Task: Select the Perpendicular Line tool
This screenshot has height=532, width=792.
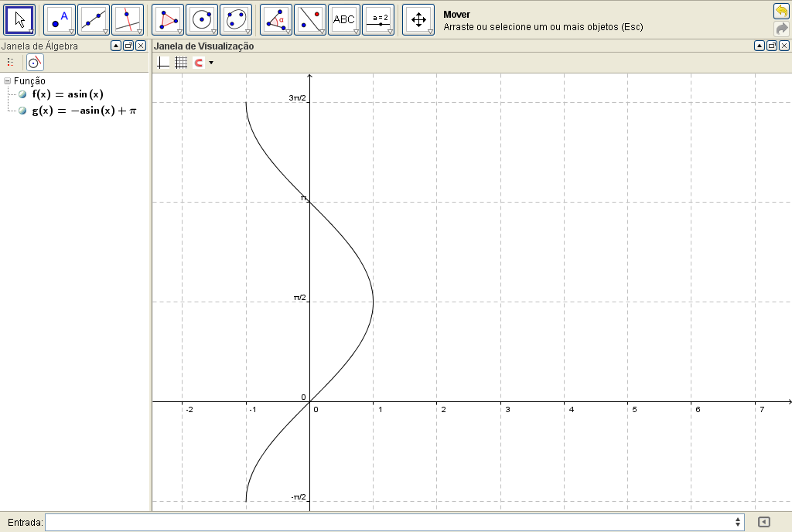Action: click(127, 19)
